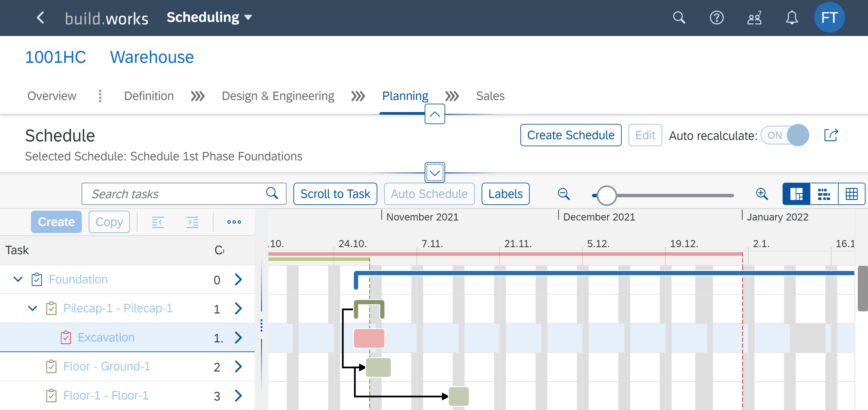Screen dimensions: 868x410
Task: Toggle Auto recalculate switch
Action: pyautogui.click(x=785, y=135)
